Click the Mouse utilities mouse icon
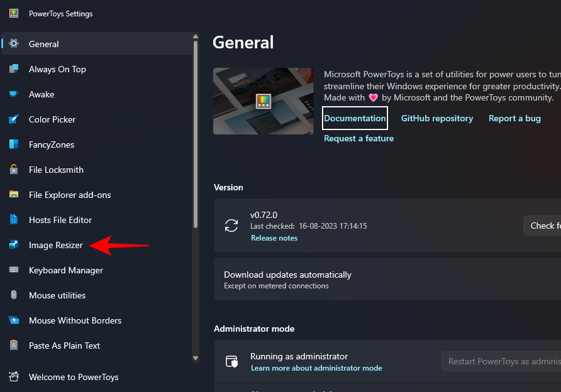561x392 pixels. 14,295
